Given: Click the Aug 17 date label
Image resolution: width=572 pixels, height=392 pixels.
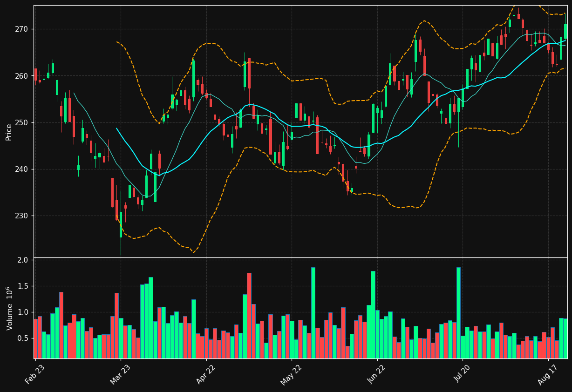Looking at the screenshot, I should 548,374.
